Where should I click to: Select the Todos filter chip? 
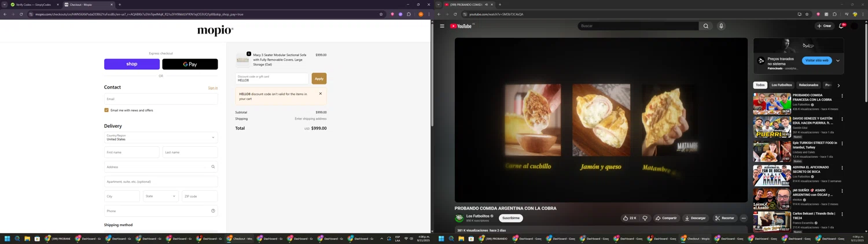pos(760,85)
